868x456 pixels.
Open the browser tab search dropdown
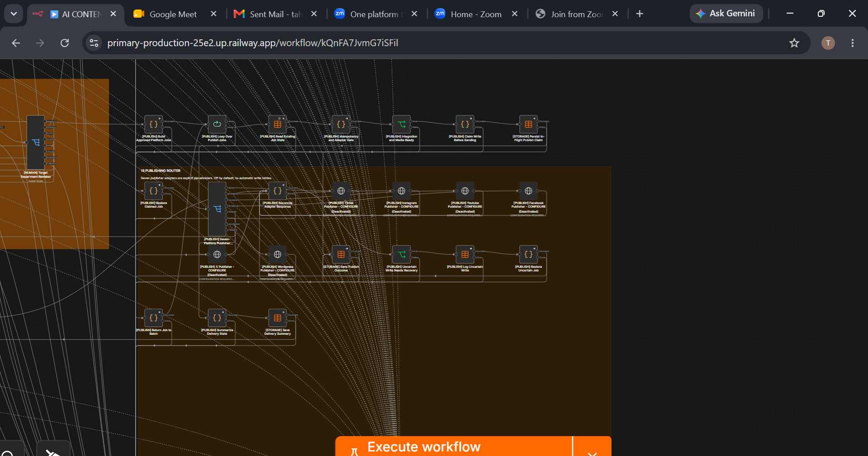coord(14,14)
